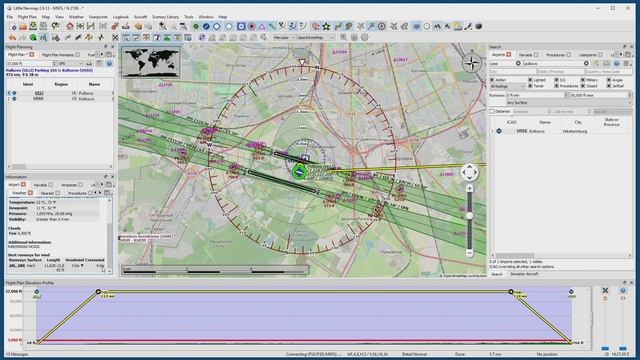Click the New Flight Plan toolbar icon
This screenshot has width=640, height=360.
[x=13, y=27]
